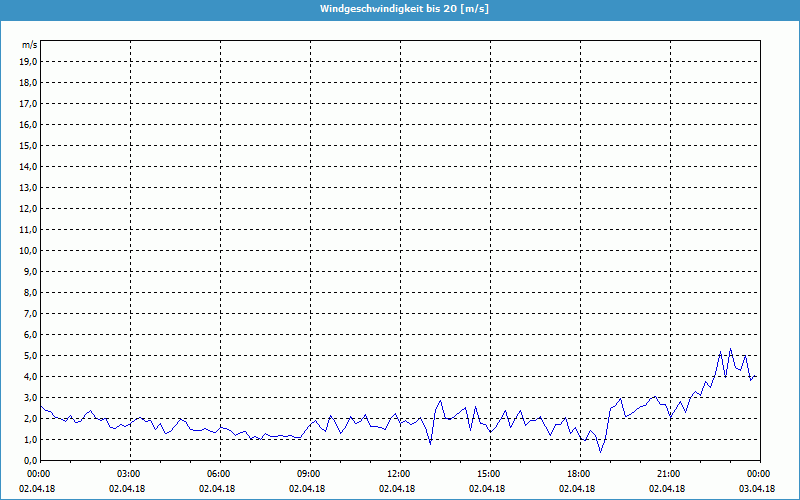Click the 0,0 y-axis origin label

29,460
